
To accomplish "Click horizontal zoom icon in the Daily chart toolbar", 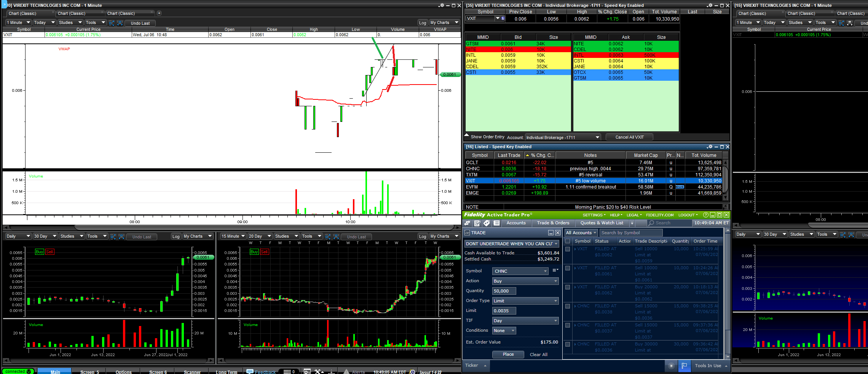I will (121, 237).
